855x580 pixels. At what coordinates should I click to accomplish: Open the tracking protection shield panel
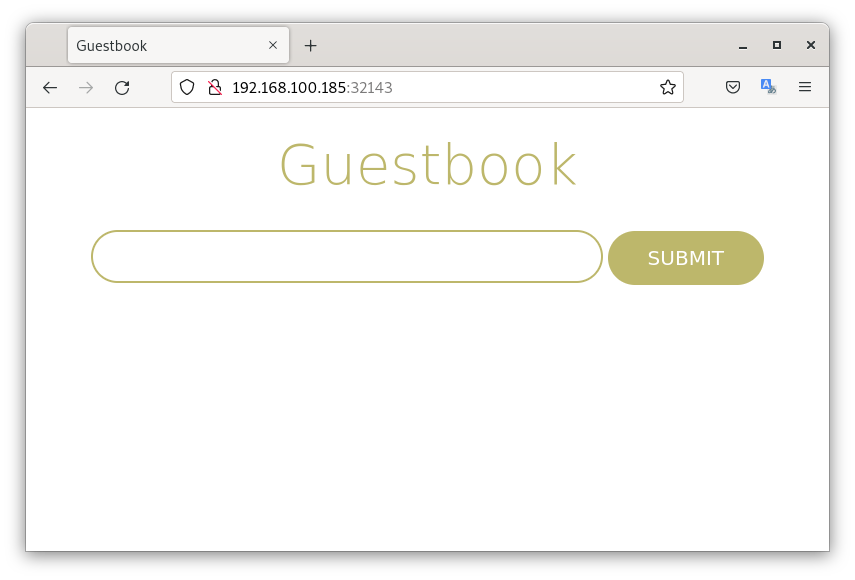(x=187, y=88)
